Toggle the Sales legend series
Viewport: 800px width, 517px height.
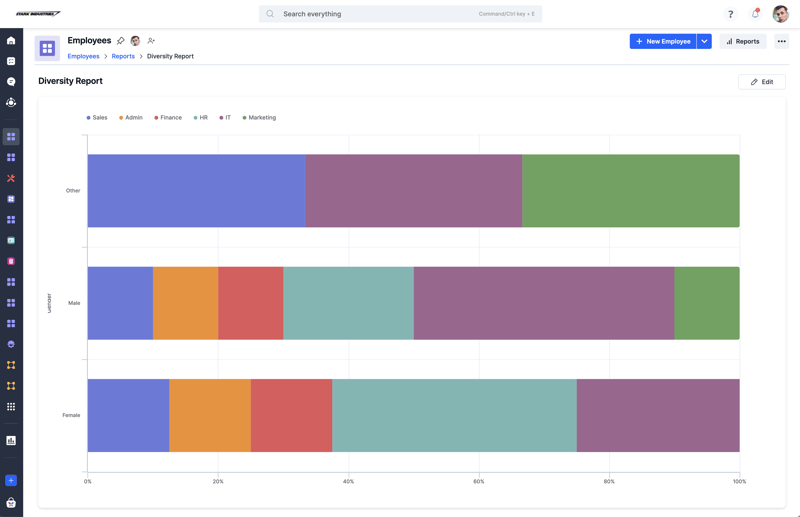(x=97, y=117)
